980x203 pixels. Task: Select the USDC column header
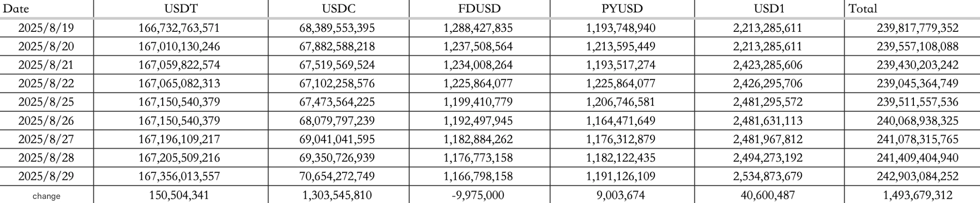(x=338, y=9)
